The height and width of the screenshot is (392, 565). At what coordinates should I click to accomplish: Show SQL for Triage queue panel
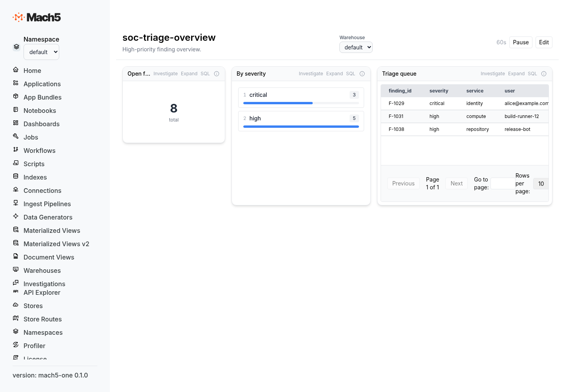pos(532,74)
